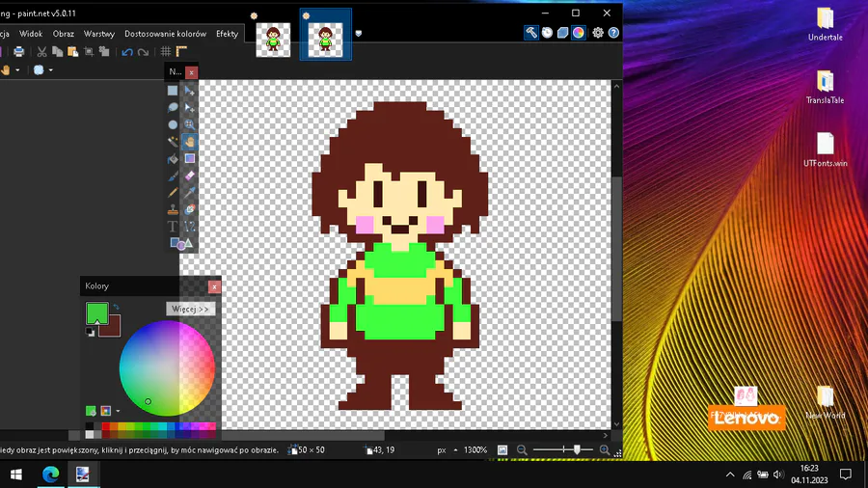Viewport: 868px width, 488px height.
Task: Toggle the Colors window visibility
Action: [579, 33]
